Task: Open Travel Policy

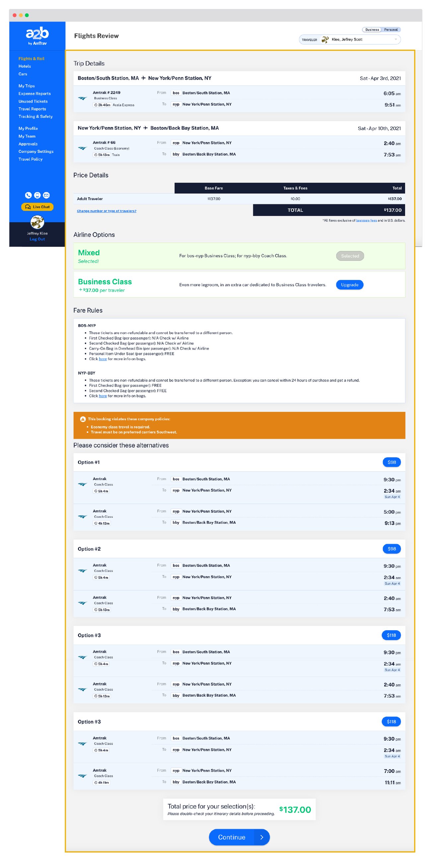Action: pyautogui.click(x=31, y=159)
